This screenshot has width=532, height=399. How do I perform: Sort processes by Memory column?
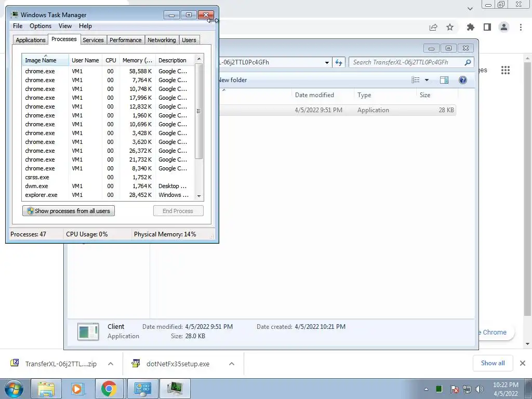click(137, 60)
